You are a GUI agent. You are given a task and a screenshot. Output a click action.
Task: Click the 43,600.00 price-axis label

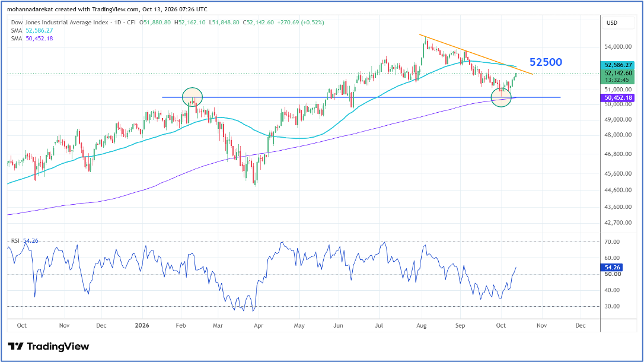[618, 207]
